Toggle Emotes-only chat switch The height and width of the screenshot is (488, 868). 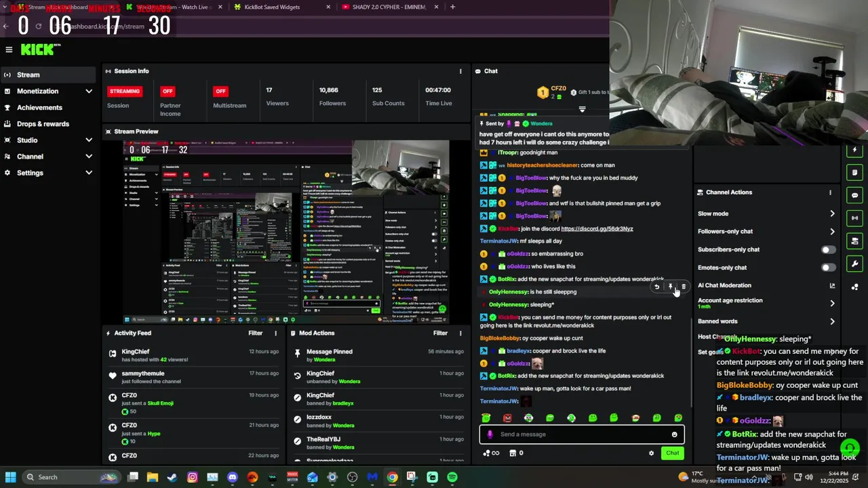829,268
